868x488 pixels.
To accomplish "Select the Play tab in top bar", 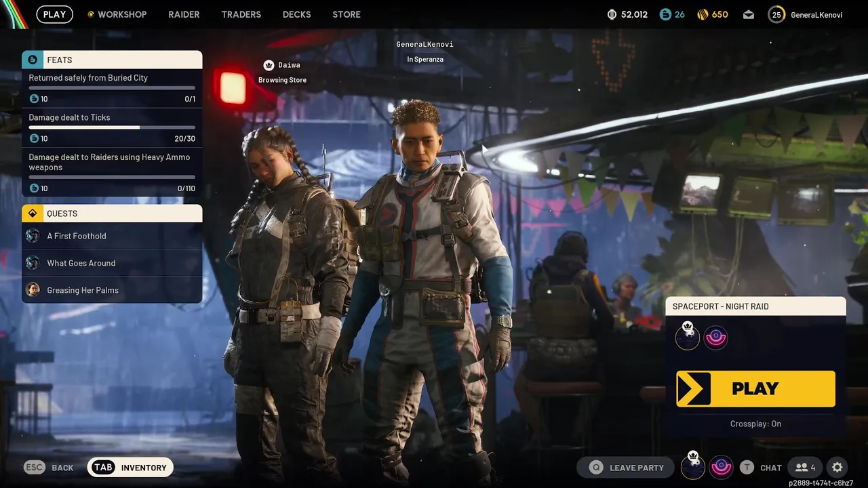I will pyautogui.click(x=55, y=14).
